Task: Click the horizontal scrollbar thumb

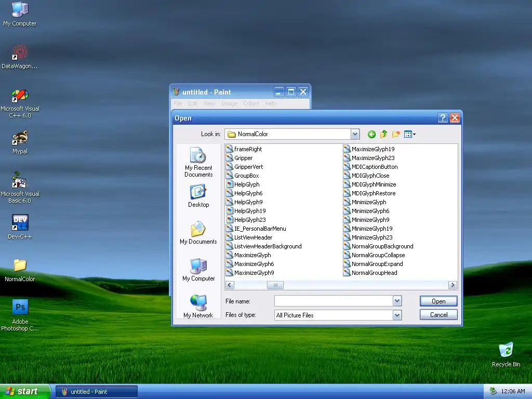Action: (275, 285)
